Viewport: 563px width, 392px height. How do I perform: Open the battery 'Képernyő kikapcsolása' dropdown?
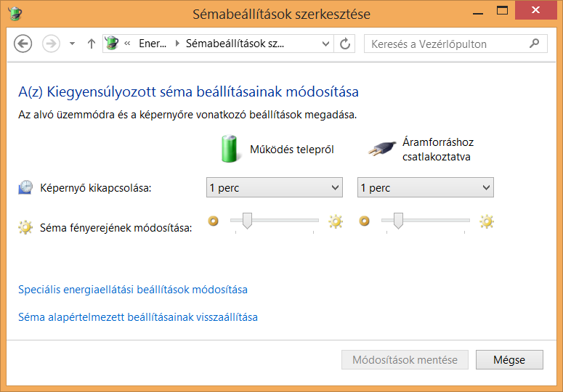coord(275,187)
